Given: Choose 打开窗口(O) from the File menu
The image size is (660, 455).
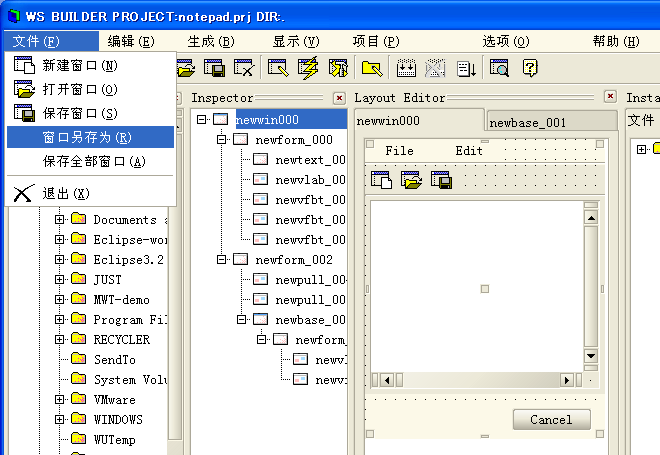Looking at the screenshot, I should [90, 89].
